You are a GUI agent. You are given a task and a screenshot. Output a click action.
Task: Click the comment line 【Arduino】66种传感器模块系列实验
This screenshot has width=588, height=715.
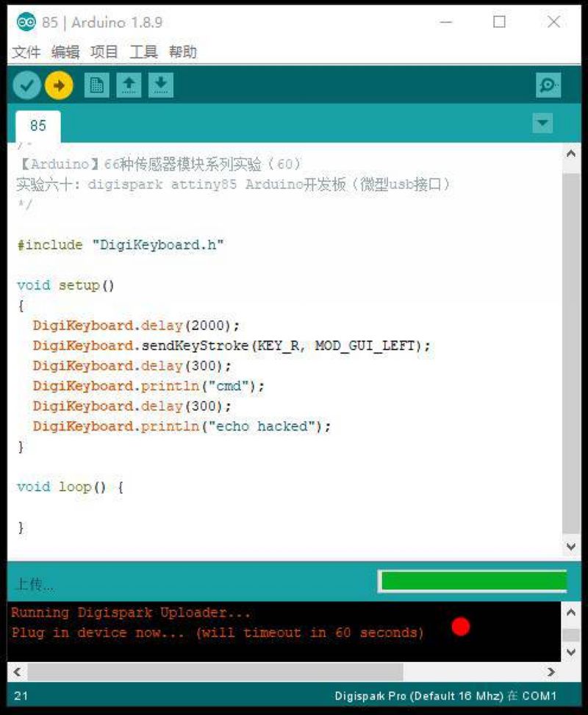pos(160,164)
